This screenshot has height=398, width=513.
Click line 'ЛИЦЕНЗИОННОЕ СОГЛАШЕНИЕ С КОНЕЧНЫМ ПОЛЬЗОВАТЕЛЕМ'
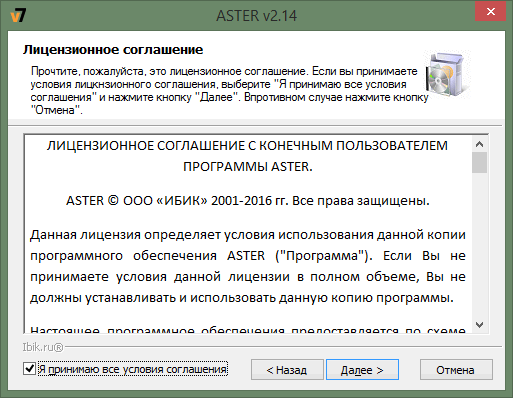[247, 146]
